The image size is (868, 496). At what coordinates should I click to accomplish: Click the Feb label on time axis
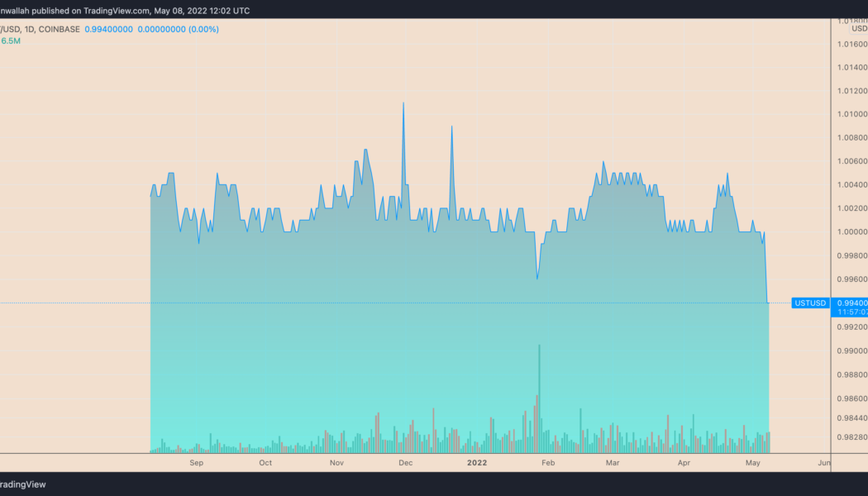547,463
